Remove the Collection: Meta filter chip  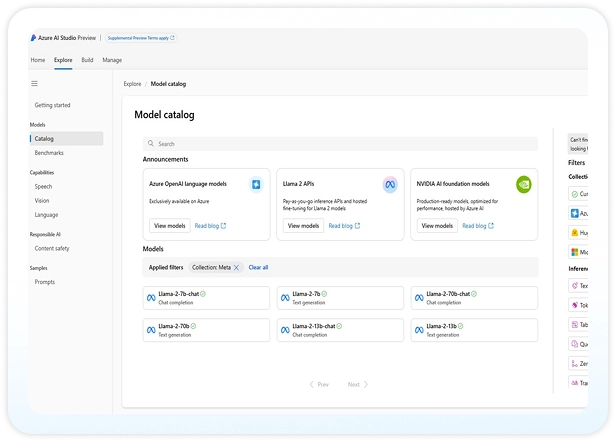pyautogui.click(x=236, y=267)
